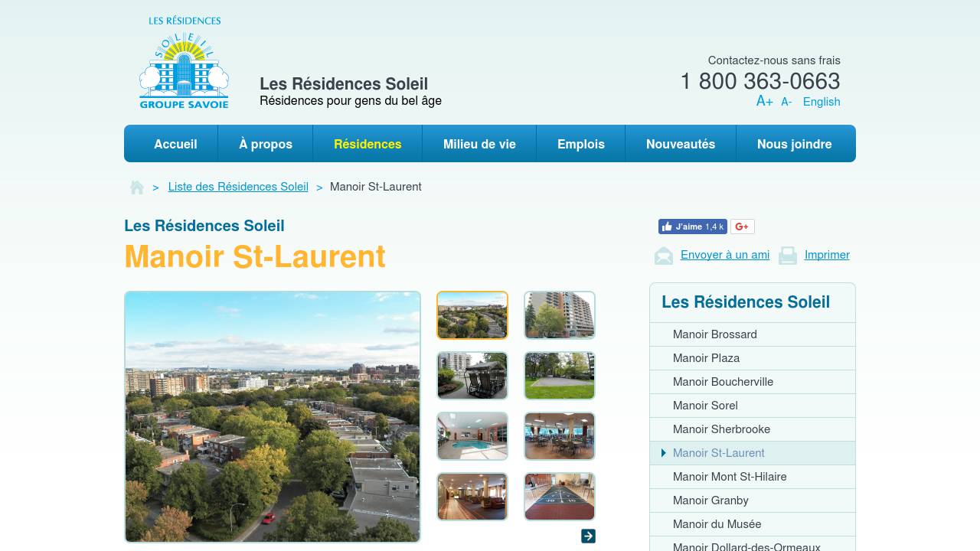This screenshot has height=551, width=980.
Task: Click the Liste des Résidences Soleil breadcrumb link
Action: click(x=238, y=187)
